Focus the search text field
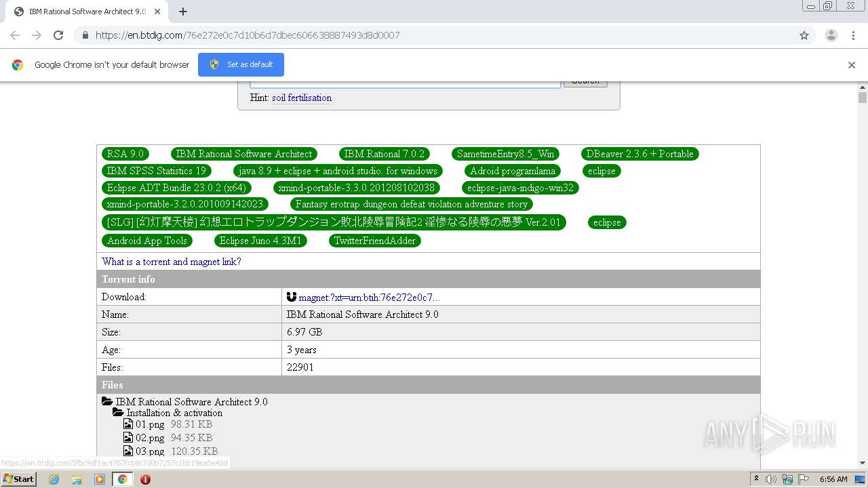This screenshot has width=868, height=488. (x=406, y=83)
